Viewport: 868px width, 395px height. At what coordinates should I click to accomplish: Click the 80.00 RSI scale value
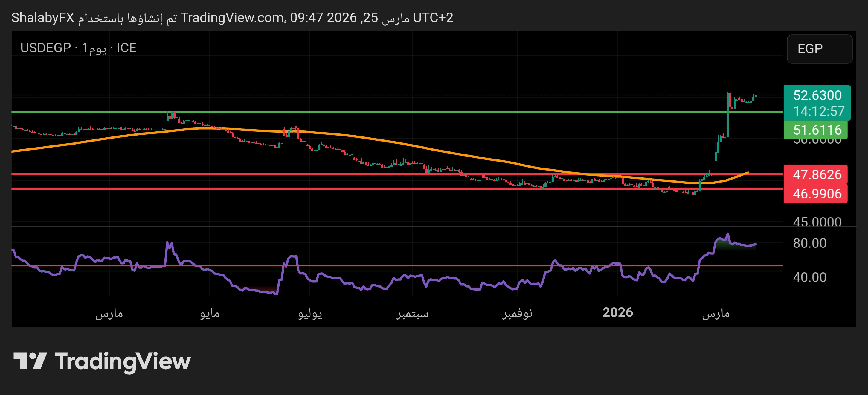coord(809,243)
